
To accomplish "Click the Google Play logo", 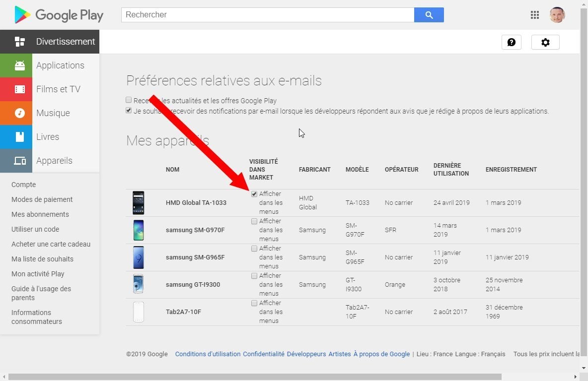I will point(59,15).
